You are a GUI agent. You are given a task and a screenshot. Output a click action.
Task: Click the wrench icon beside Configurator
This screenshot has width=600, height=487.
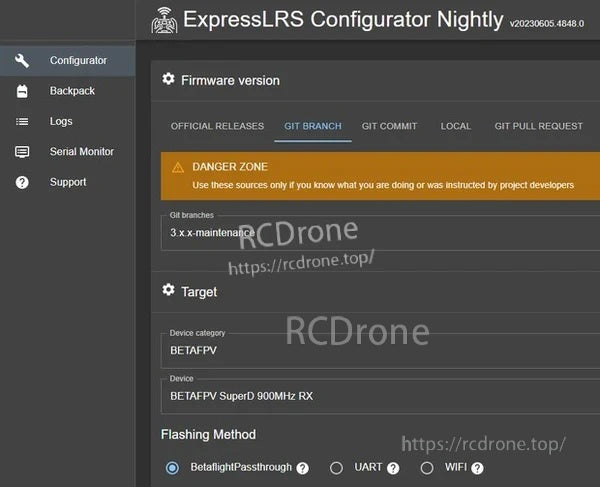[x=22, y=60]
